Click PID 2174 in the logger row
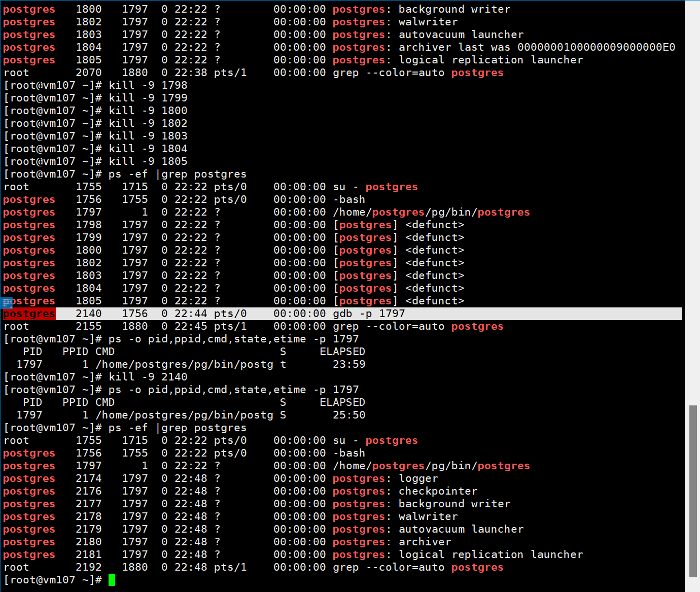The image size is (700, 592). [89, 478]
